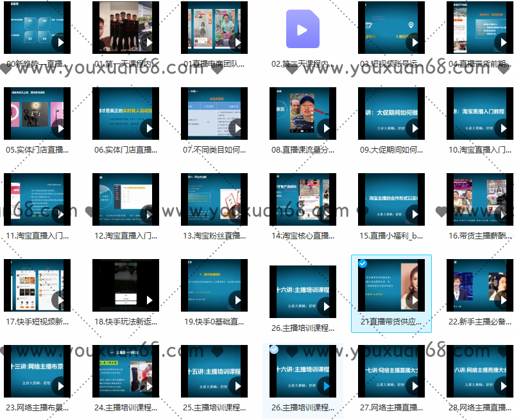Click play icon on 22.新手主播必备 thumbnail
The width and height of the screenshot is (514, 420).
tap(503, 301)
